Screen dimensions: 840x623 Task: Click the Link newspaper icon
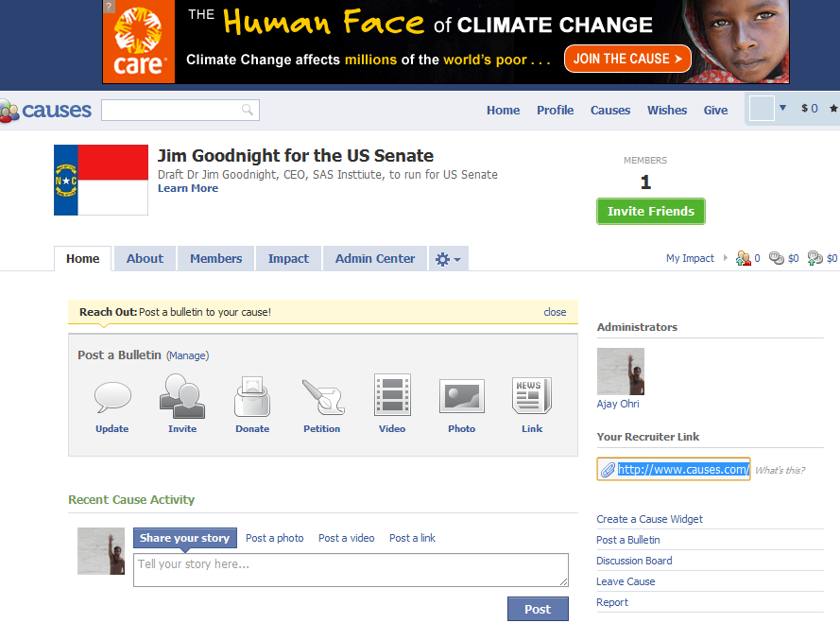532,396
